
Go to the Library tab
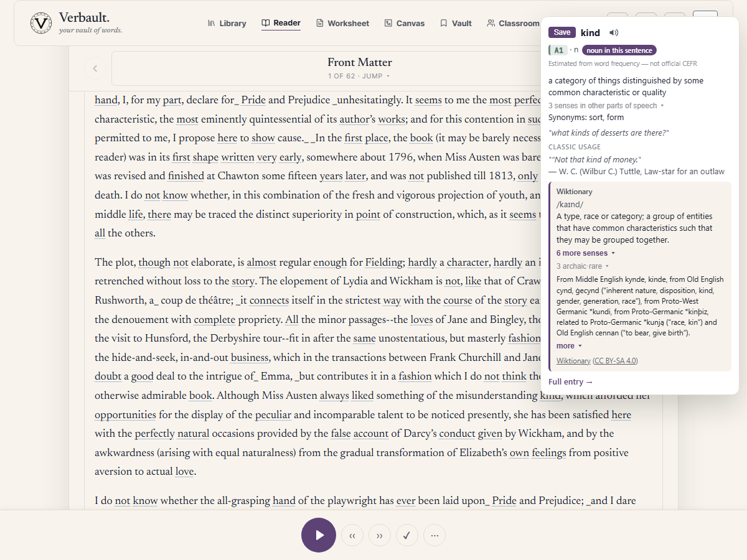click(x=227, y=23)
